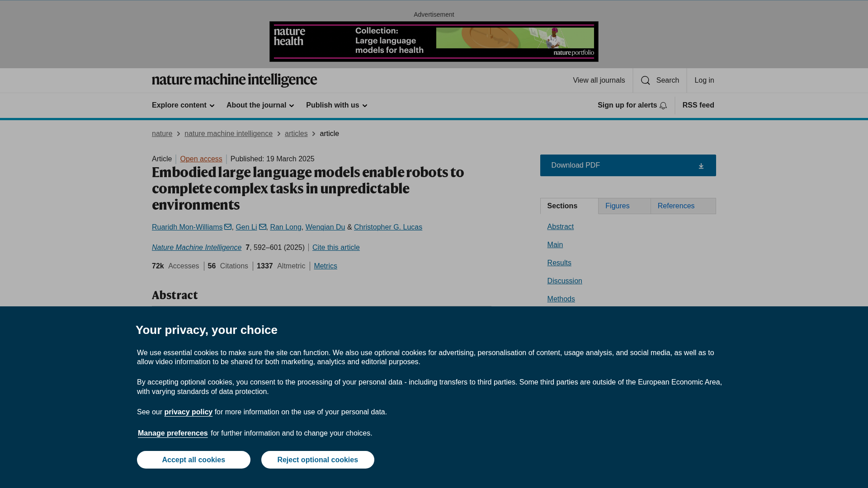Click the Nature Machine Intelligence logo
This screenshot has height=488, width=868.
click(x=234, y=80)
